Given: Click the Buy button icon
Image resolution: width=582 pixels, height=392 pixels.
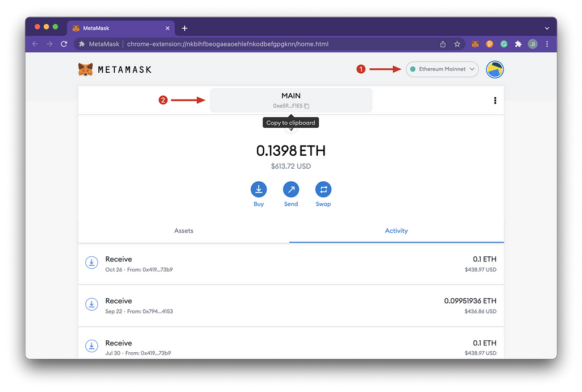Looking at the screenshot, I should [259, 190].
